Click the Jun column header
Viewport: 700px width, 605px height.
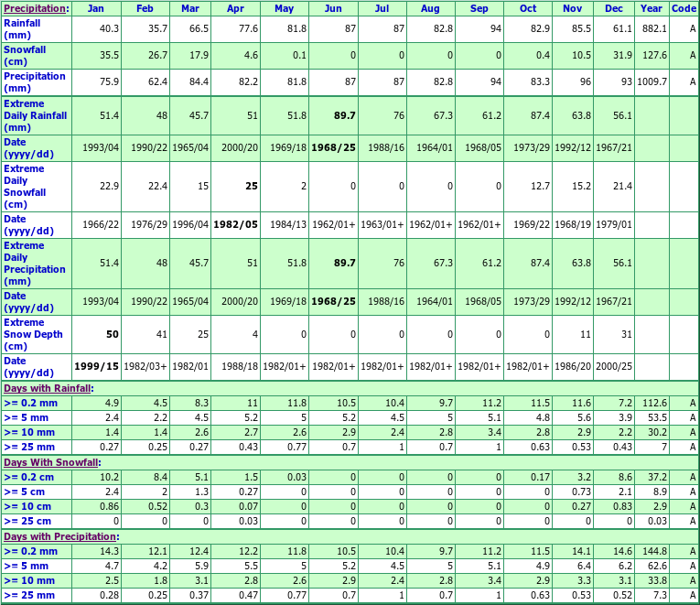333,8
